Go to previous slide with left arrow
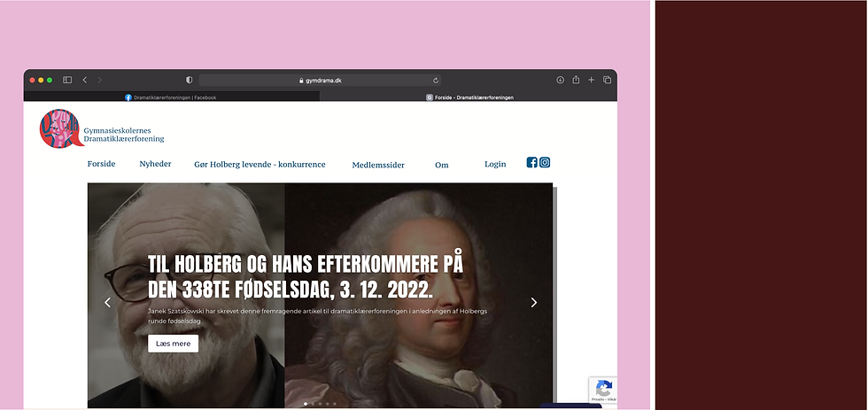The height and width of the screenshot is (410, 868). click(x=107, y=302)
